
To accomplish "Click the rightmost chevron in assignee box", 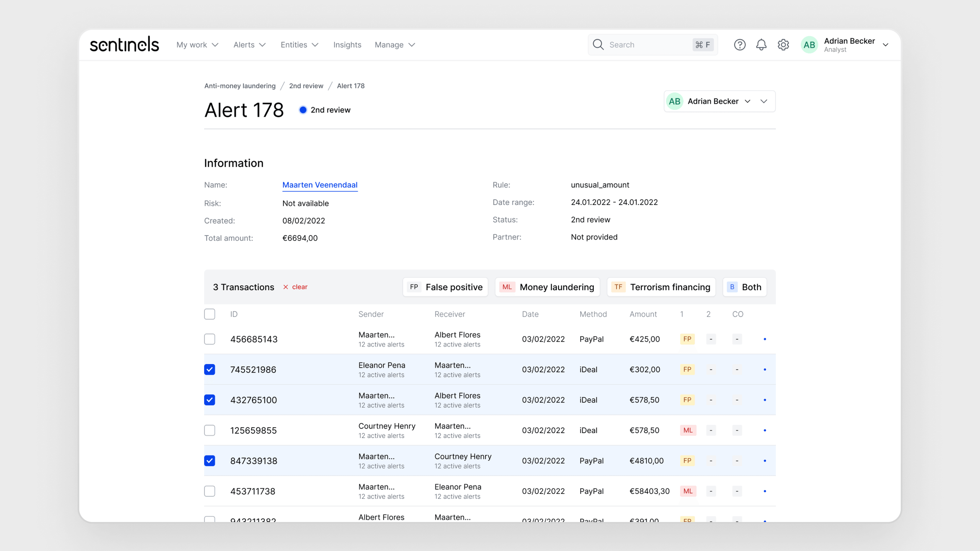I will (763, 101).
